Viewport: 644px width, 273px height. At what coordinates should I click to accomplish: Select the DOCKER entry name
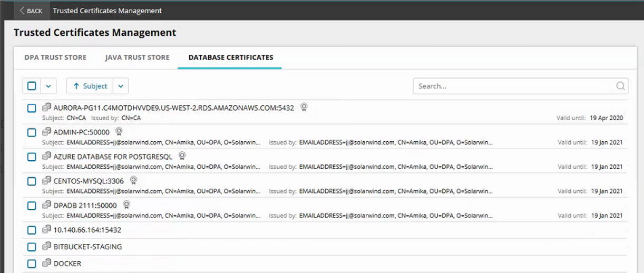pyautogui.click(x=67, y=264)
